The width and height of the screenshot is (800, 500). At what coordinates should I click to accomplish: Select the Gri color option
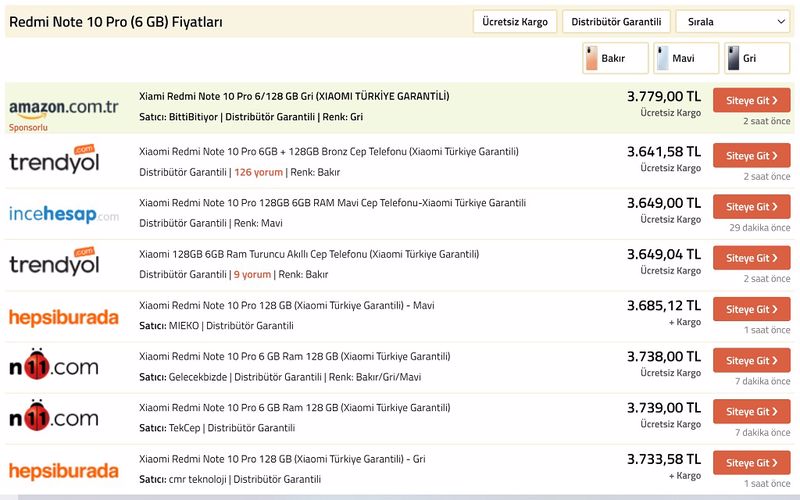tap(757, 58)
